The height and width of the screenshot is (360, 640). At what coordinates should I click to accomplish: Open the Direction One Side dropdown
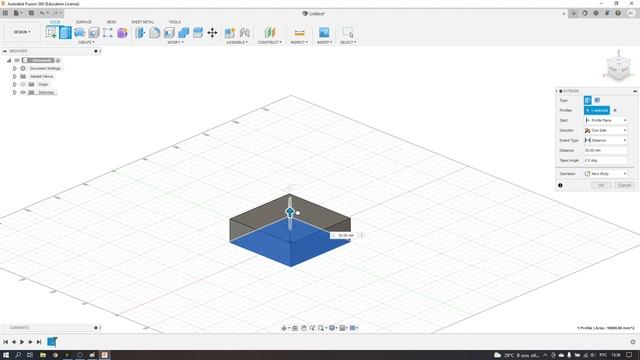pyautogui.click(x=605, y=130)
